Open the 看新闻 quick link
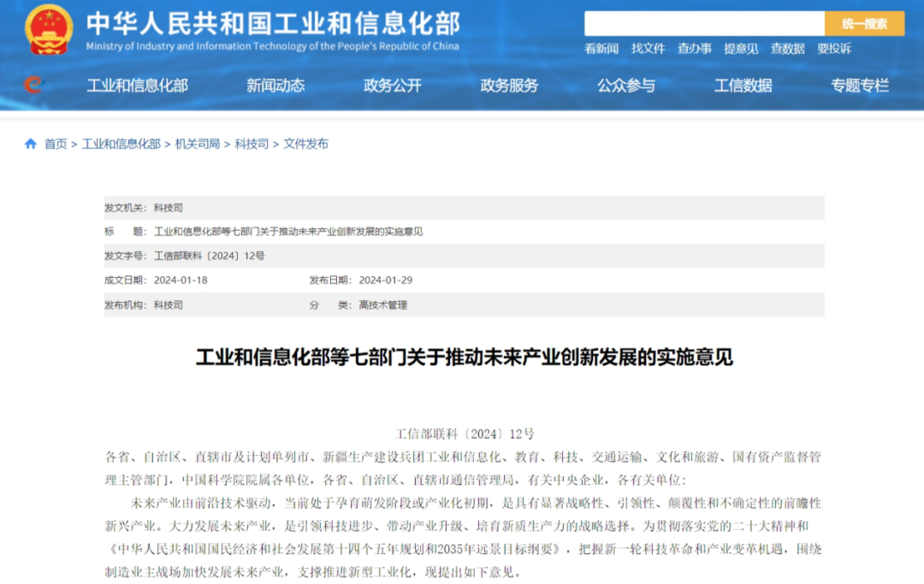The width and height of the screenshot is (924, 584). 601,49
